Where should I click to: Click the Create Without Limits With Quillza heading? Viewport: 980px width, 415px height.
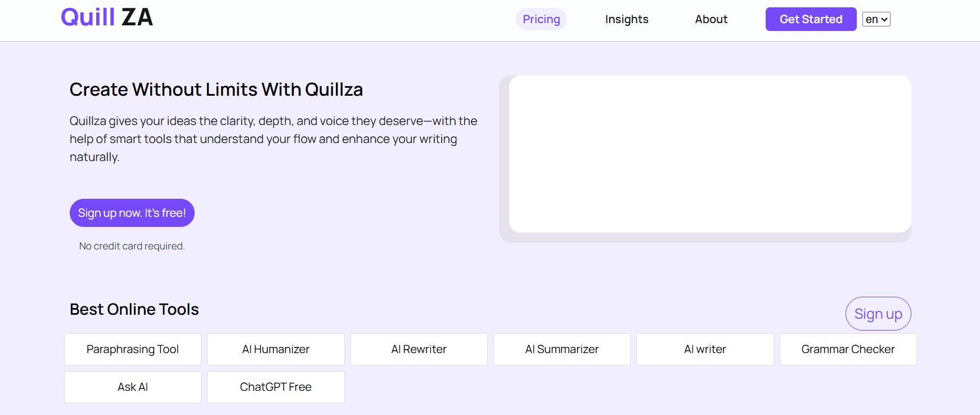(x=216, y=90)
